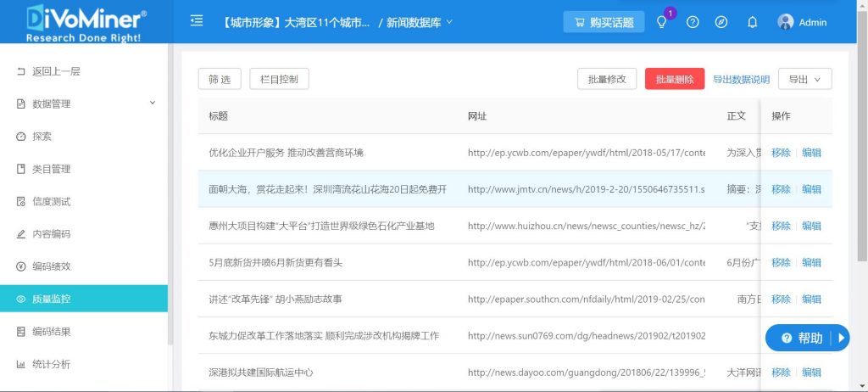Click 移除 for 讲述"改革先锋" row
Screen dimensions: 868x392
coord(781,300)
